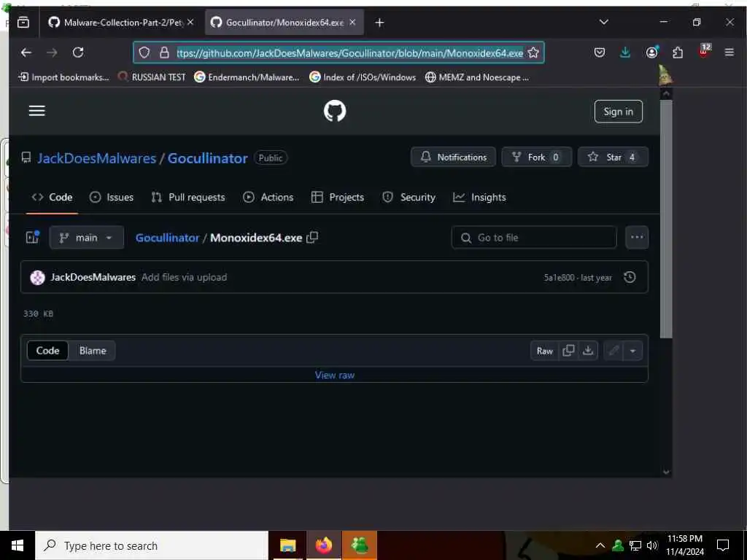The image size is (747, 560).
Task: Go to Gocullinator breadcrumb folder
Action: click(167, 238)
